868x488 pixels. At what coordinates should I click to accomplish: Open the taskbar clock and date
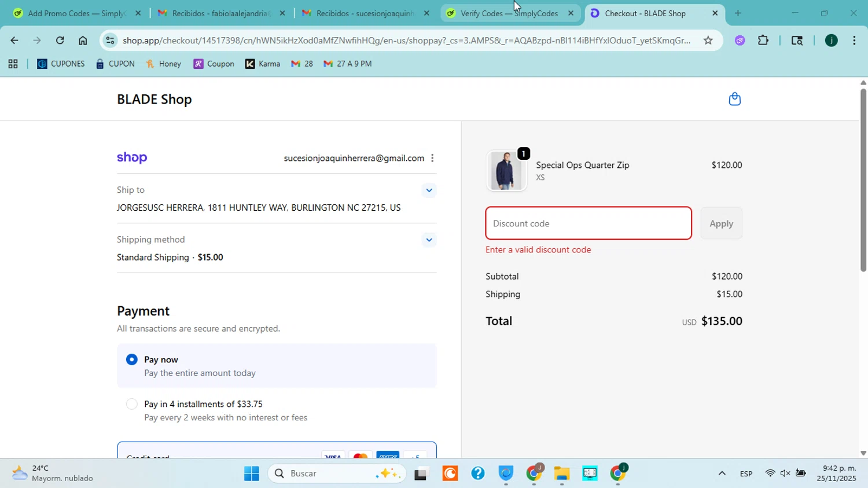point(836,474)
